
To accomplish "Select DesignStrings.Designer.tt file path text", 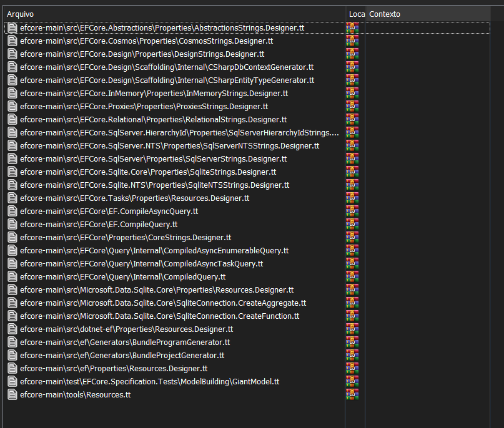I will 142,54.
